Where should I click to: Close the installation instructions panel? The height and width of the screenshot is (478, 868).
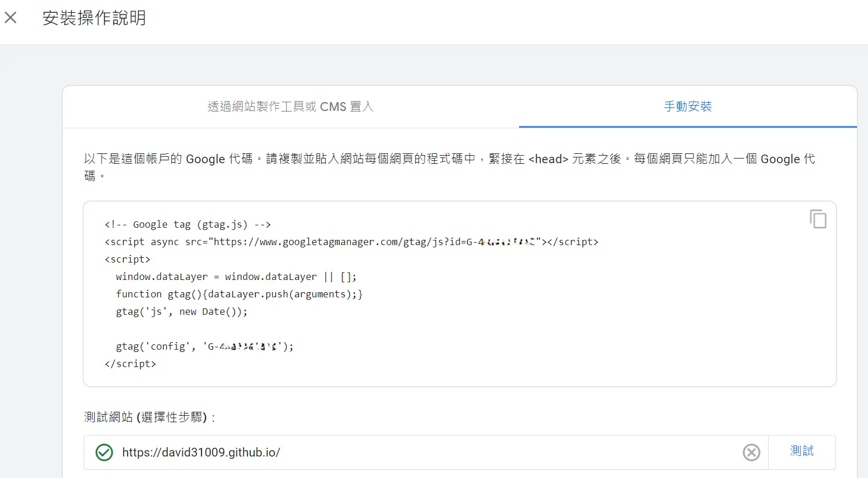10,18
